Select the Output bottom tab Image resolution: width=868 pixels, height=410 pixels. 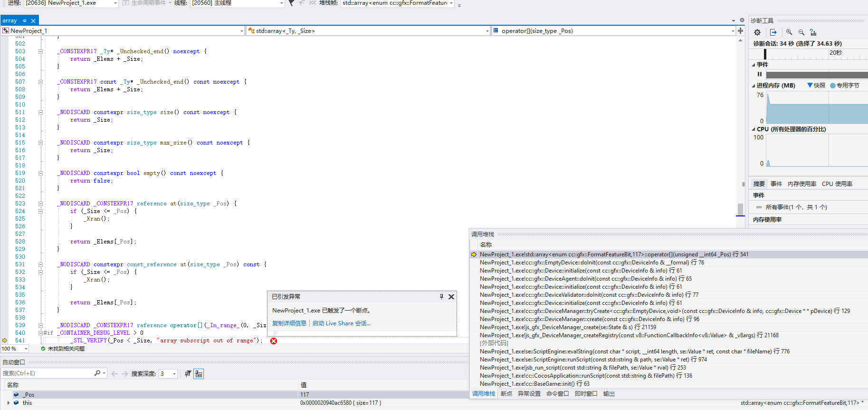[609, 394]
